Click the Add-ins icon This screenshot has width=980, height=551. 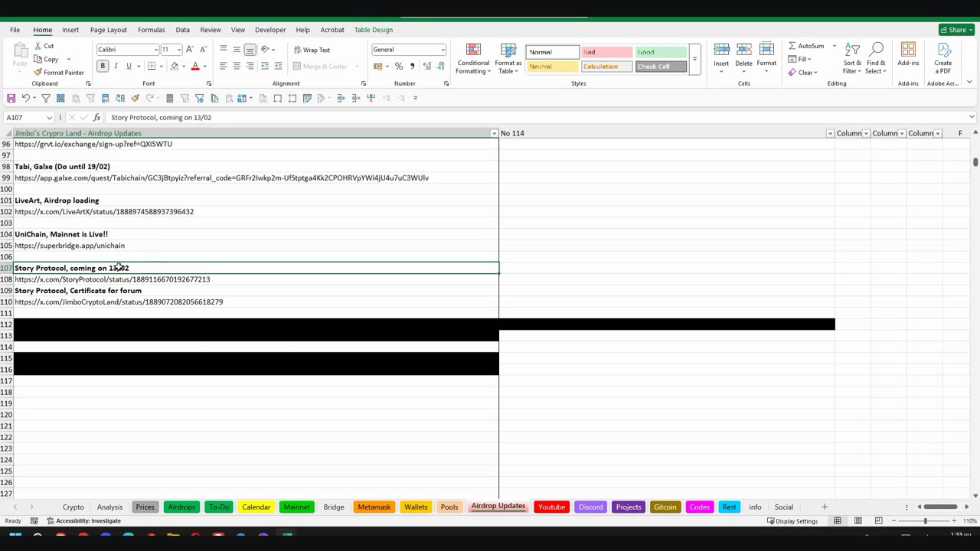(908, 50)
